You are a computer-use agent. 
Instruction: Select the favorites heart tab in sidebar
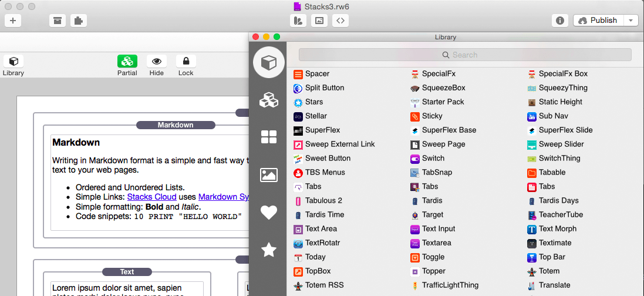pyautogui.click(x=269, y=212)
